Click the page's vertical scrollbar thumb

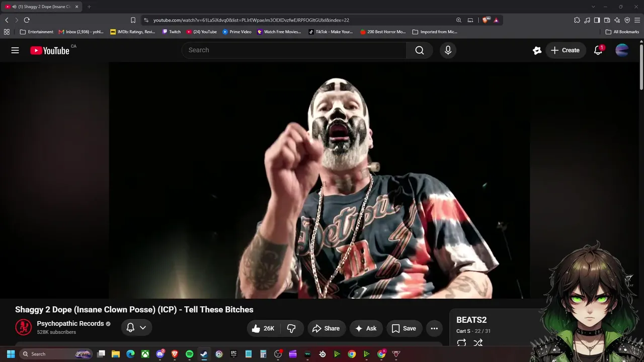tap(641, 68)
